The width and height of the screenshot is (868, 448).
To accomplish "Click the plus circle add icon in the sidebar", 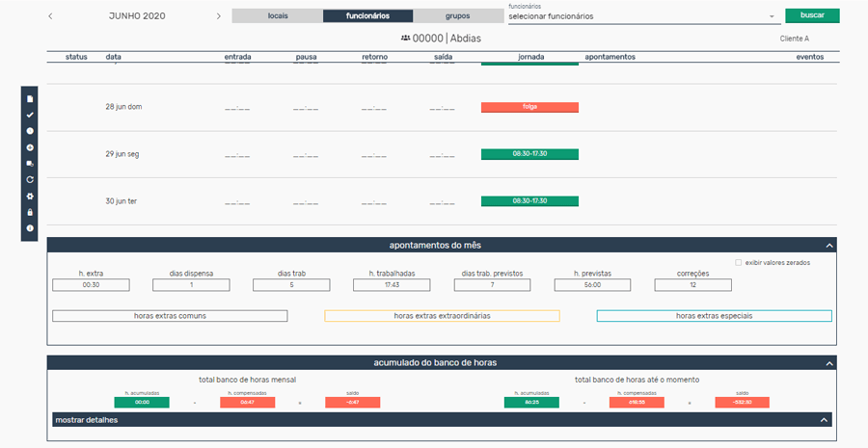I will click(x=30, y=147).
